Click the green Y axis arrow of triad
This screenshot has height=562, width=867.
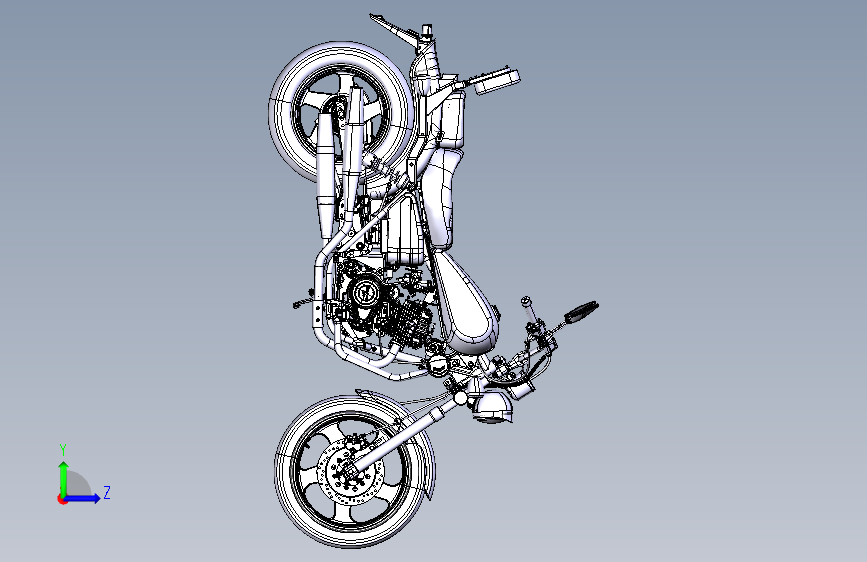[64, 478]
